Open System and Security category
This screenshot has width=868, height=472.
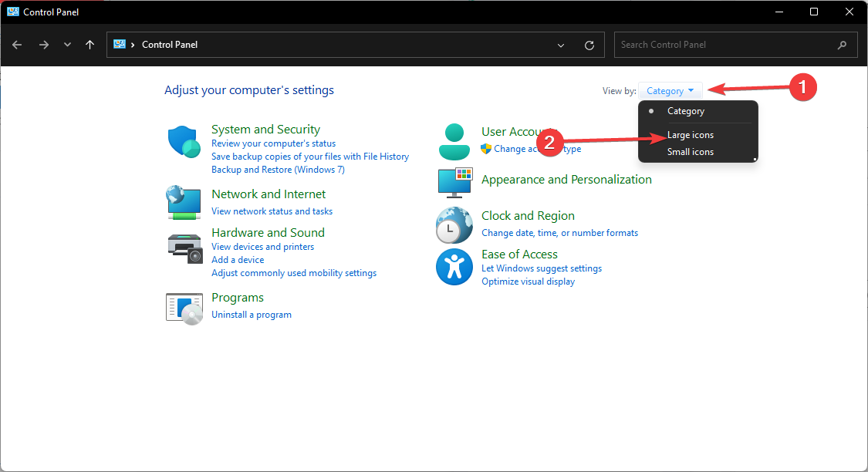(x=265, y=130)
